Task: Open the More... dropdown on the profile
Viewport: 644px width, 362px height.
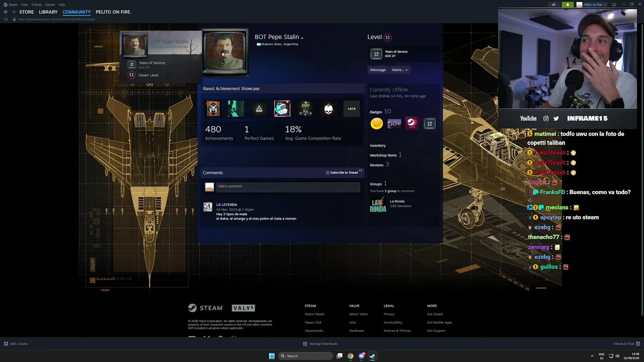Action: 400,70
